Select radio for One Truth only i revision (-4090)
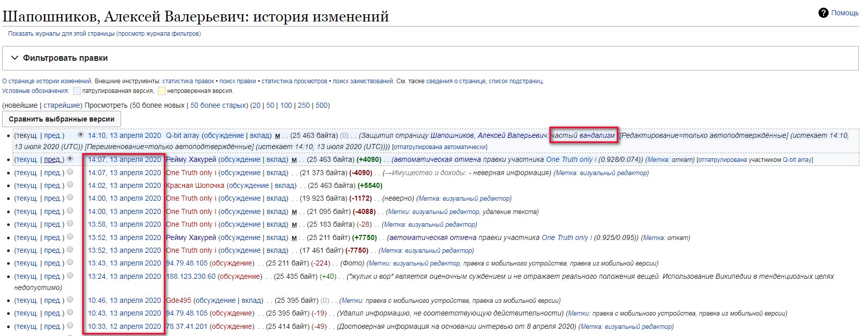This screenshot has height=336, width=868. (x=70, y=172)
